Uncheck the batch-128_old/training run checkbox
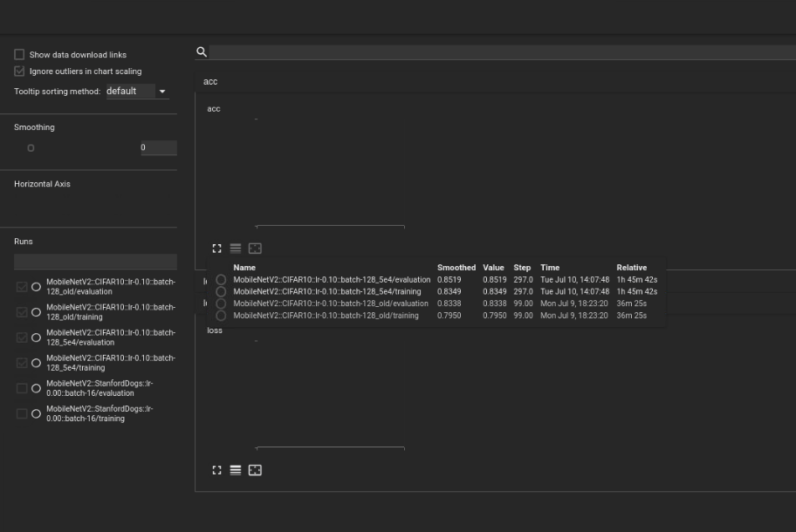The image size is (796, 532). [x=22, y=312]
